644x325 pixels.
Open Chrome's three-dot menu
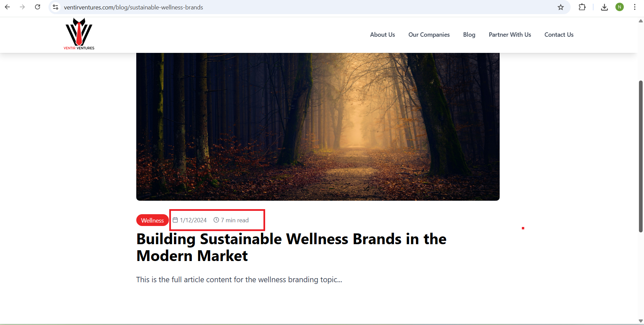635,7
